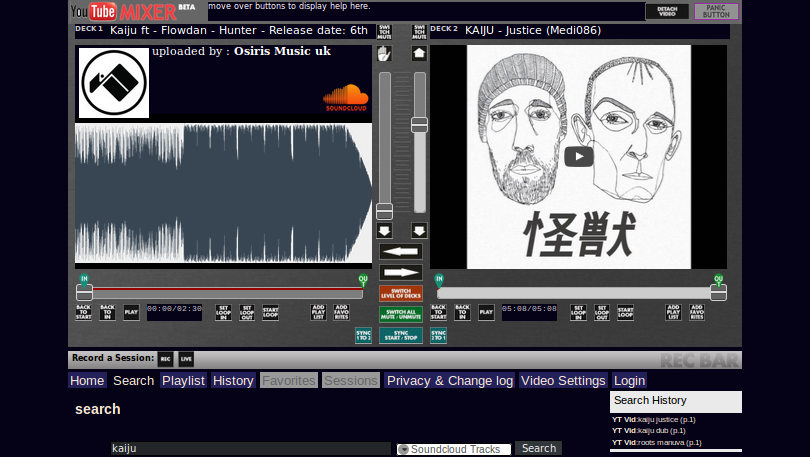Viewport: 810px width, 457px height.
Task: Click Deck 1 volume fader handle
Action: point(384,211)
